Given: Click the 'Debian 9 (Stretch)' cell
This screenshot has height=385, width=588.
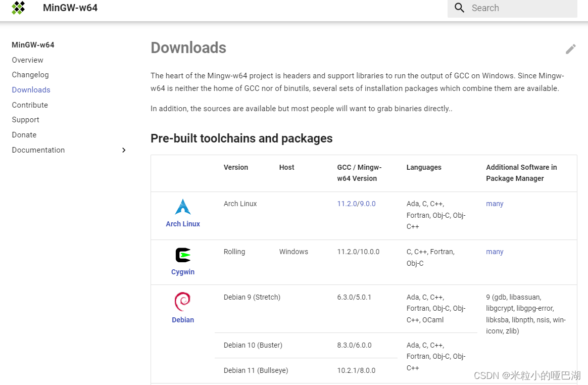Looking at the screenshot, I should 252,297.
